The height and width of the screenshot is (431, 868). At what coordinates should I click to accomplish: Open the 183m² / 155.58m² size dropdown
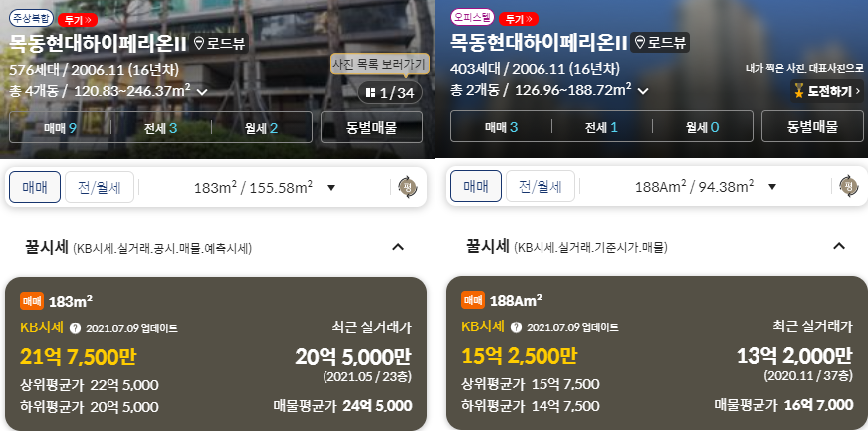(265, 187)
